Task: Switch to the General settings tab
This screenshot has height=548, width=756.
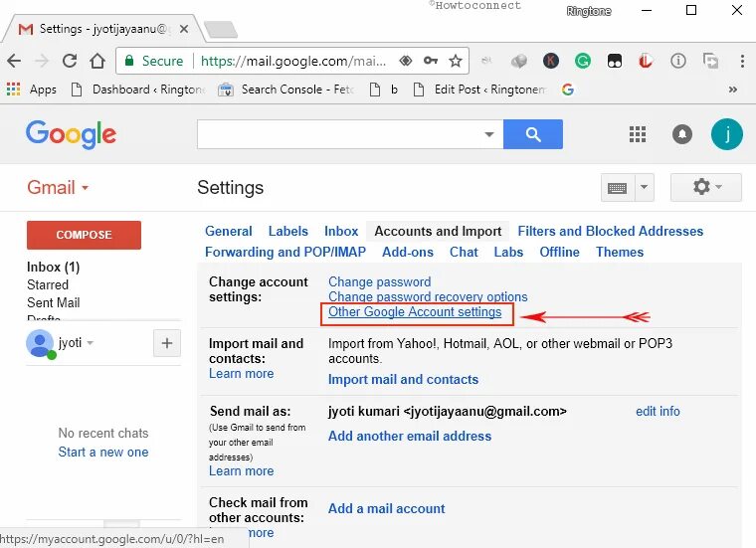Action: 229,232
